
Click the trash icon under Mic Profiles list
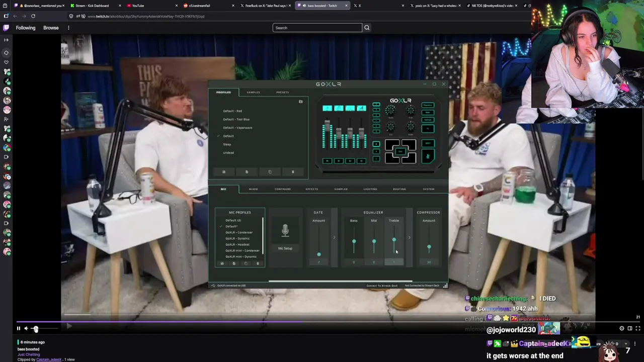tap(258, 263)
